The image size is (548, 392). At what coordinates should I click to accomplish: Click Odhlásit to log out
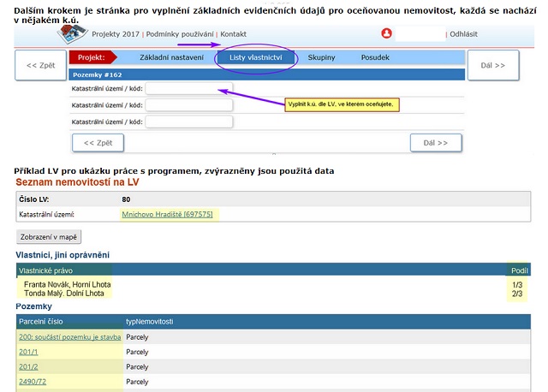(463, 34)
